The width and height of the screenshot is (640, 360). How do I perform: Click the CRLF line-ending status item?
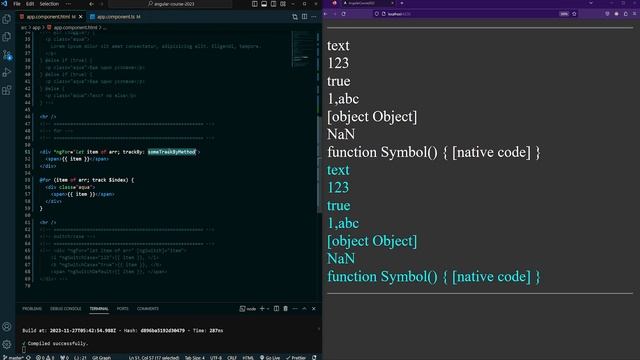point(232,358)
